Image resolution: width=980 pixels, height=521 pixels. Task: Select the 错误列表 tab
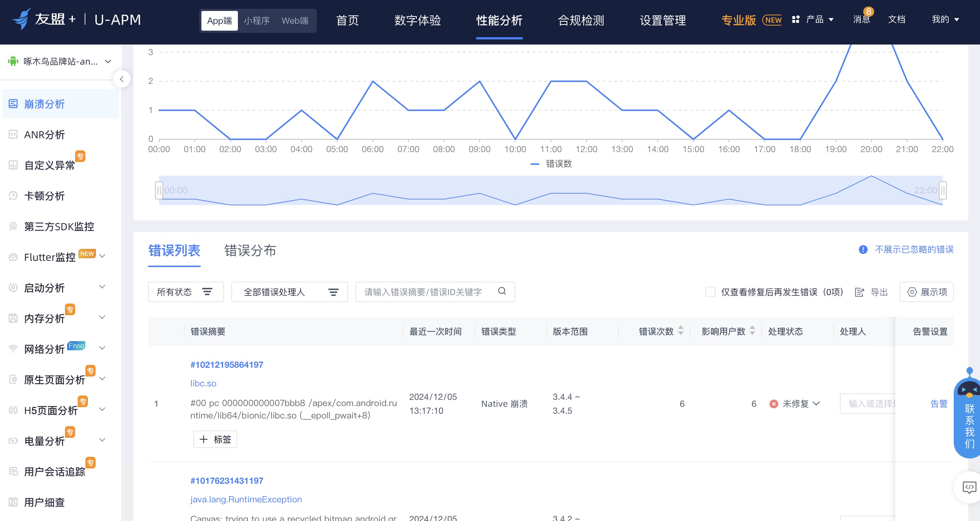click(x=174, y=251)
